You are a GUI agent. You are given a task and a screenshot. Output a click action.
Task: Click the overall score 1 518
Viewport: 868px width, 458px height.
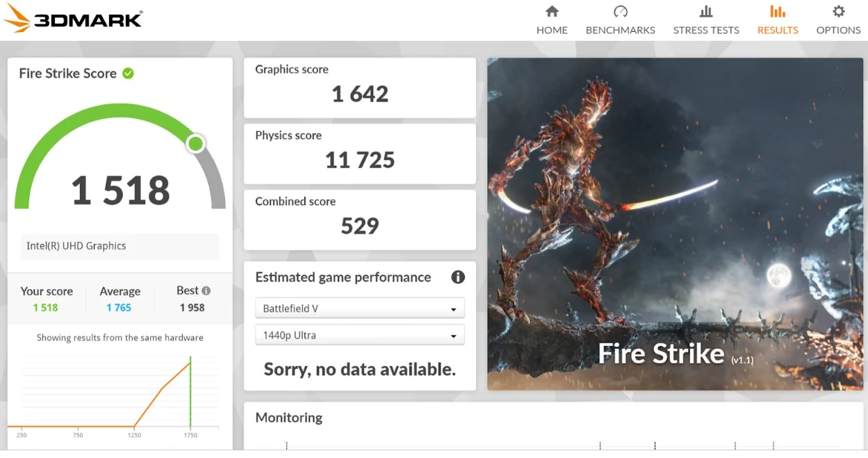pos(121,190)
